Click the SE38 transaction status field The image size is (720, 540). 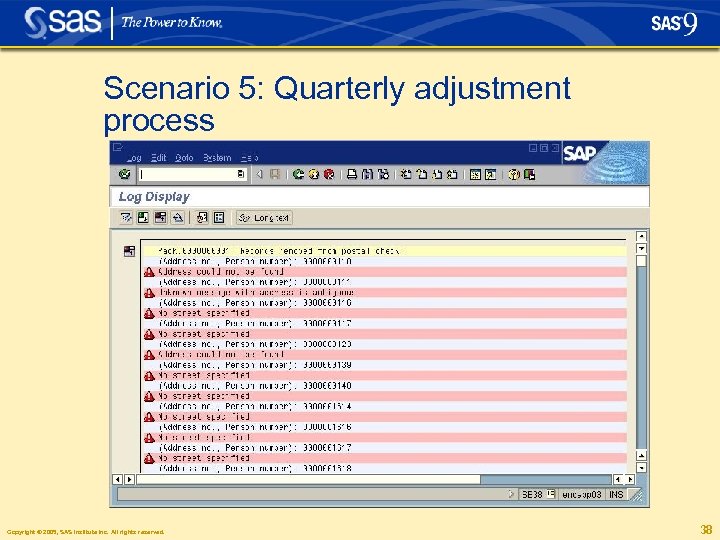coord(532,495)
